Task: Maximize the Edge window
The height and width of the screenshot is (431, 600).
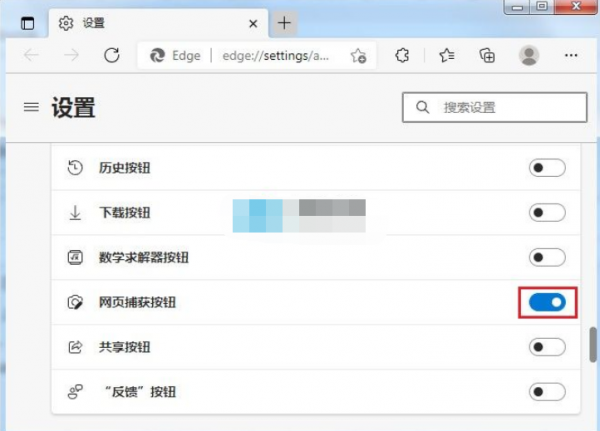Action: (x=542, y=7)
